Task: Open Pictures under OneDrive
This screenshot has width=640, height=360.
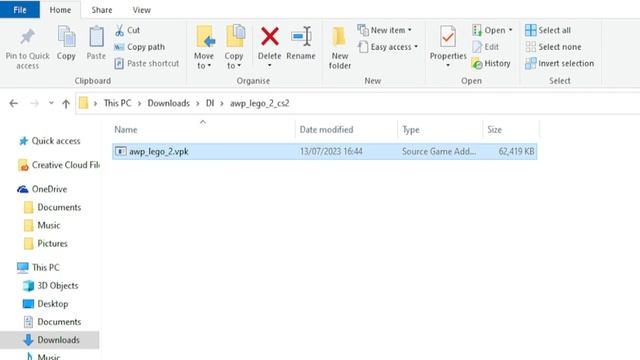Action: pos(45,244)
